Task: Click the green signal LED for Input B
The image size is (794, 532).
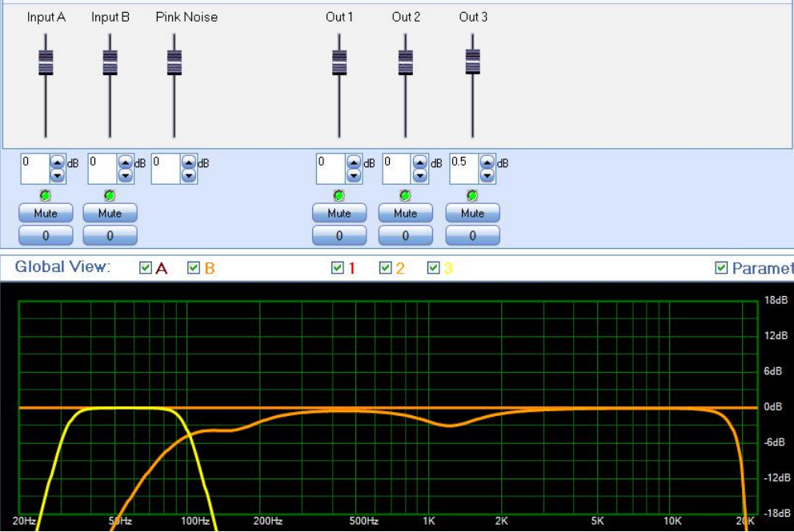Action: tap(110, 195)
